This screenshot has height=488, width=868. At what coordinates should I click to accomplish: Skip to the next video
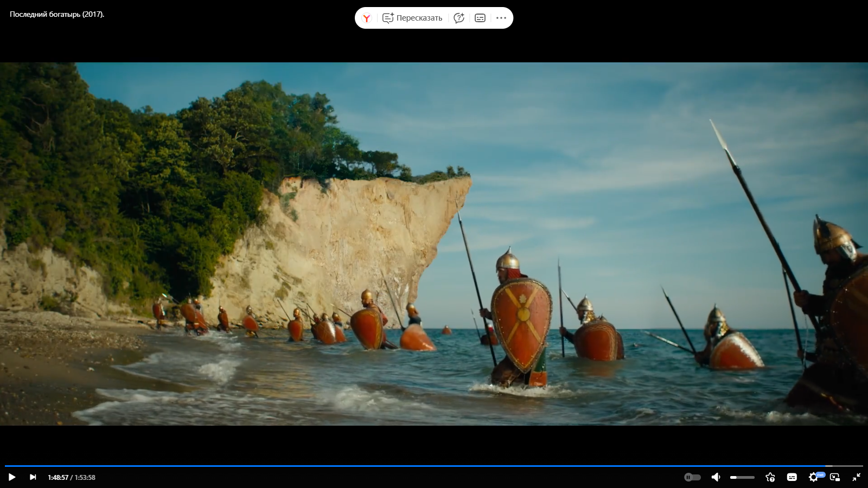click(33, 477)
